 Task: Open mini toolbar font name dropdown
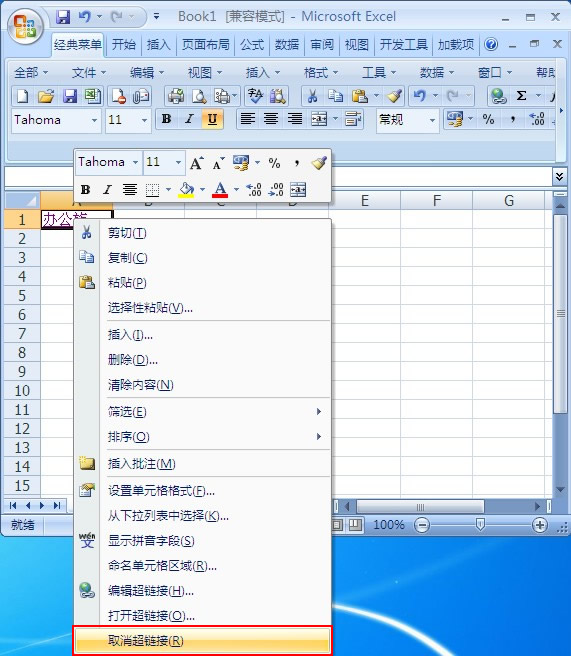[x=135, y=162]
